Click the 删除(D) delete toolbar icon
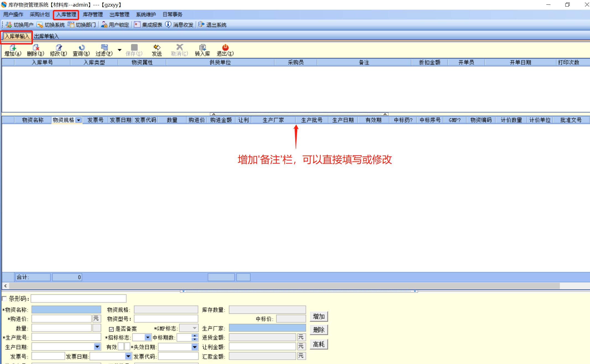Screen dimensions: 590x364 [35, 50]
